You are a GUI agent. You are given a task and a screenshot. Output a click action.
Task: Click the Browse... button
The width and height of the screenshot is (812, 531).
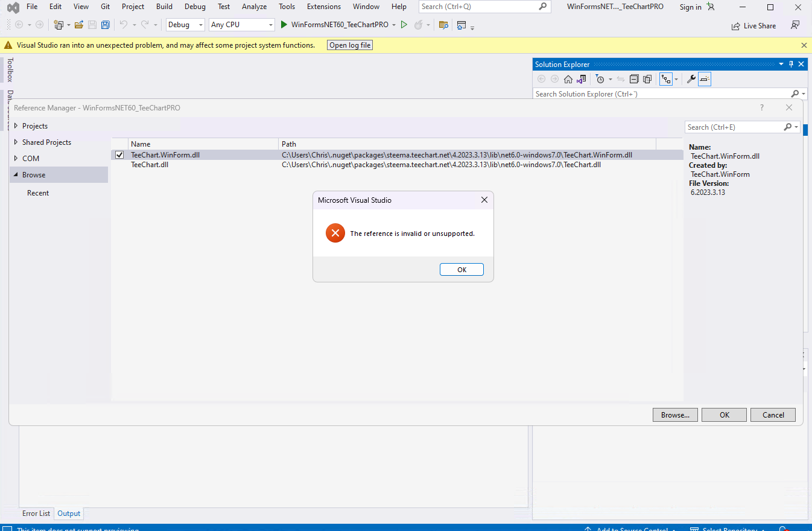tap(675, 415)
